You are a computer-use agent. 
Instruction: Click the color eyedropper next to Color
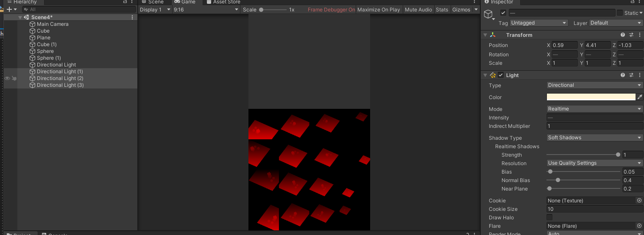pos(640,97)
